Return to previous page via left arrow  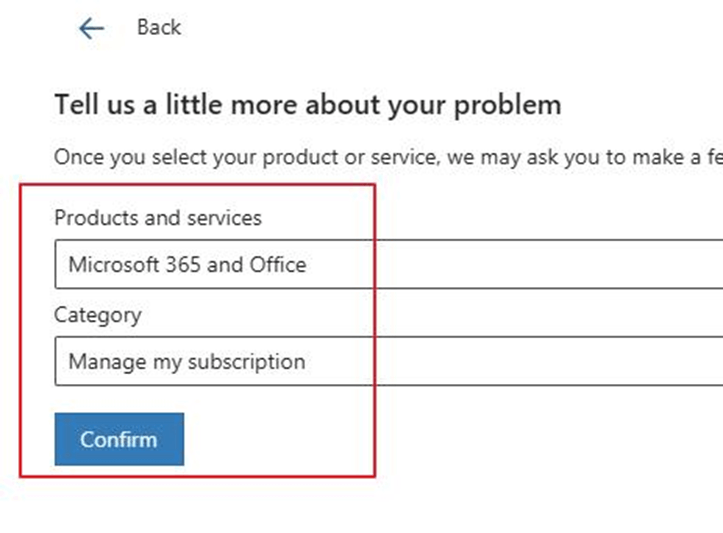(92, 29)
